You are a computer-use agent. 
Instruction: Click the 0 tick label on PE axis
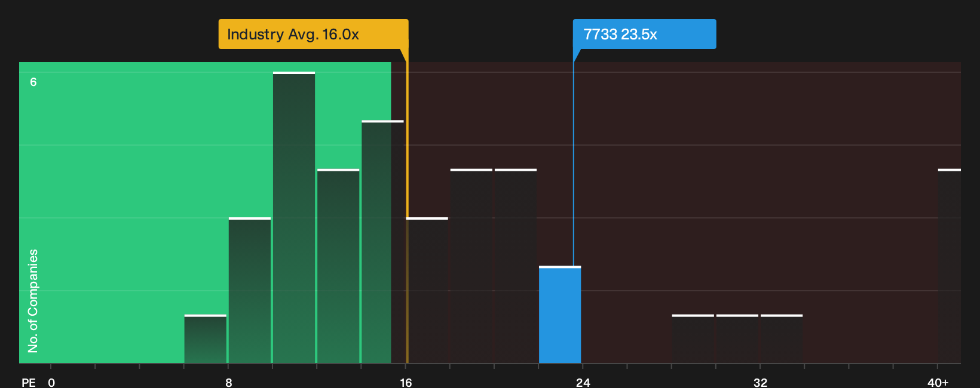tap(51, 382)
